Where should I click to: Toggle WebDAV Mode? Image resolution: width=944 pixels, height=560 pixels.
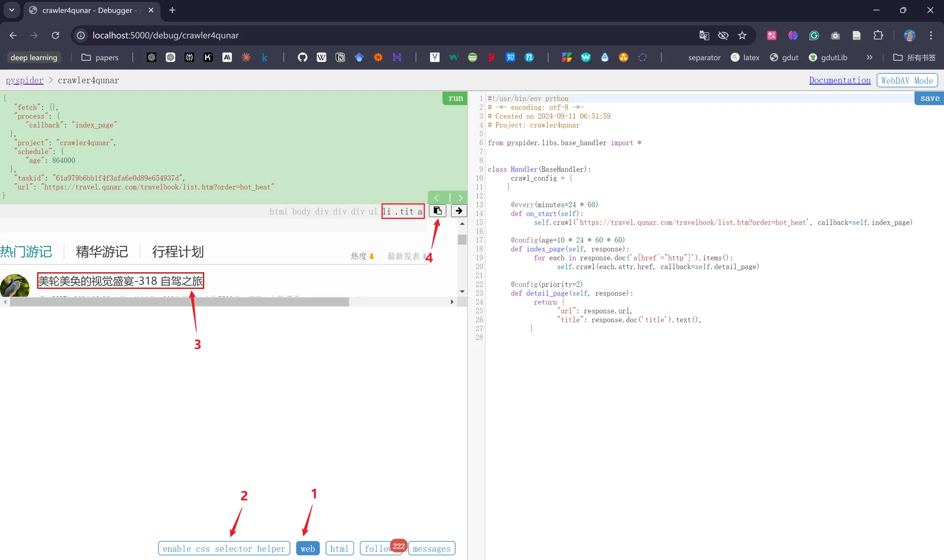(907, 80)
